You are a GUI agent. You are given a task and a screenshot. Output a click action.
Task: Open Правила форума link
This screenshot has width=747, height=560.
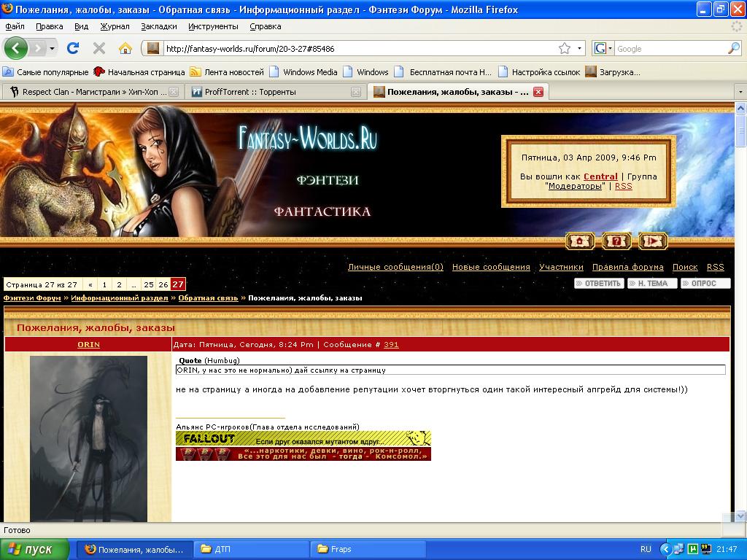tap(627, 267)
